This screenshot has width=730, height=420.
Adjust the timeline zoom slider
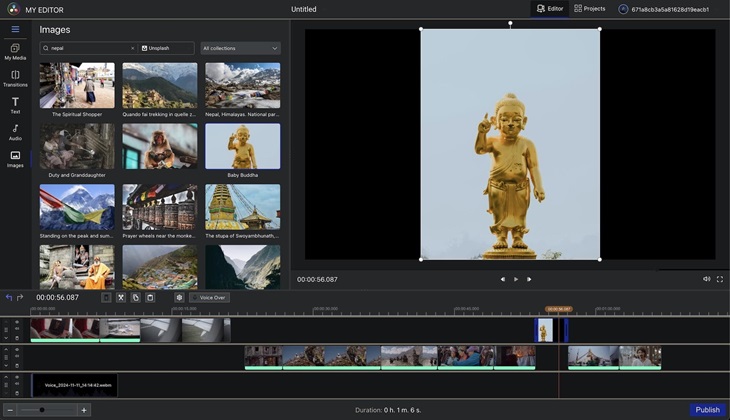point(42,410)
